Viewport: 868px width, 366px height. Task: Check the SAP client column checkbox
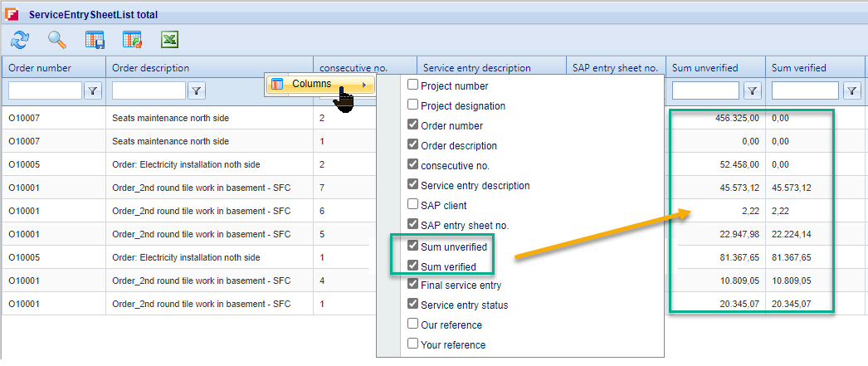(412, 204)
